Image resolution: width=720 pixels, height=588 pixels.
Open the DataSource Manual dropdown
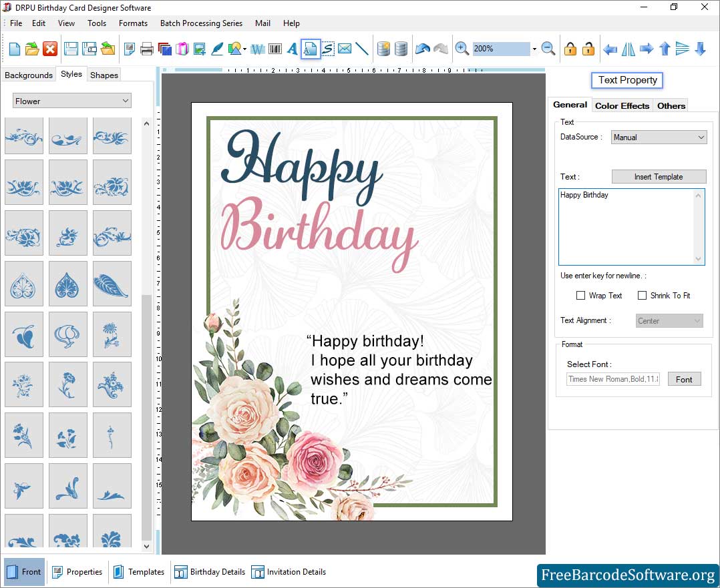click(x=659, y=137)
